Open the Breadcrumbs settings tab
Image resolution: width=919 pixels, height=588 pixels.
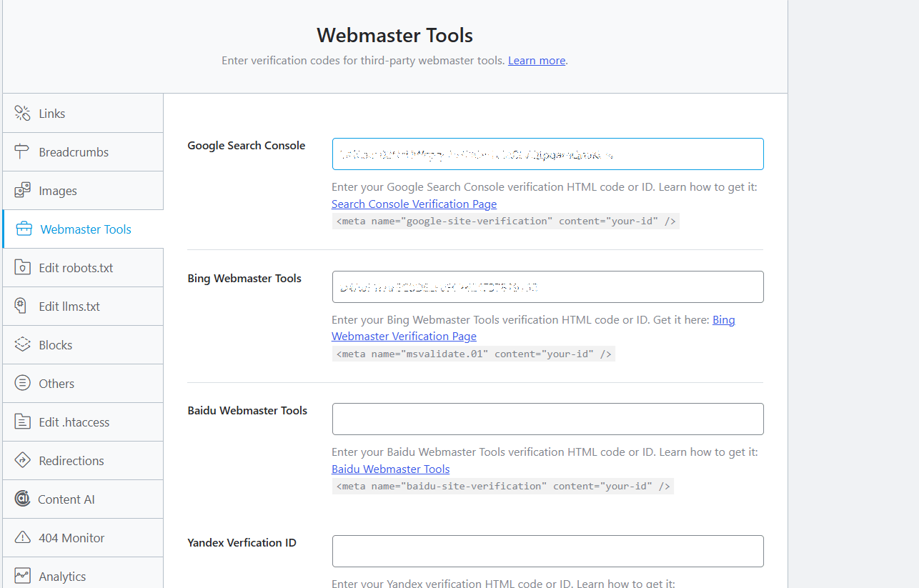point(83,151)
